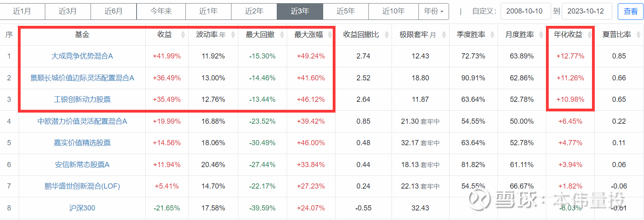Sort by 月度胜率 column sort arrows
644x220 pixels.
tap(541, 35)
